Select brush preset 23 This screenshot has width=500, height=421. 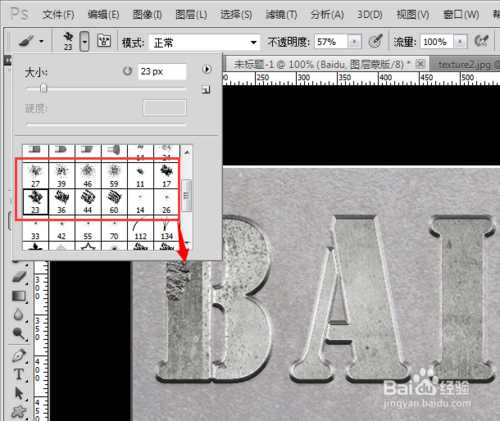tap(36, 202)
